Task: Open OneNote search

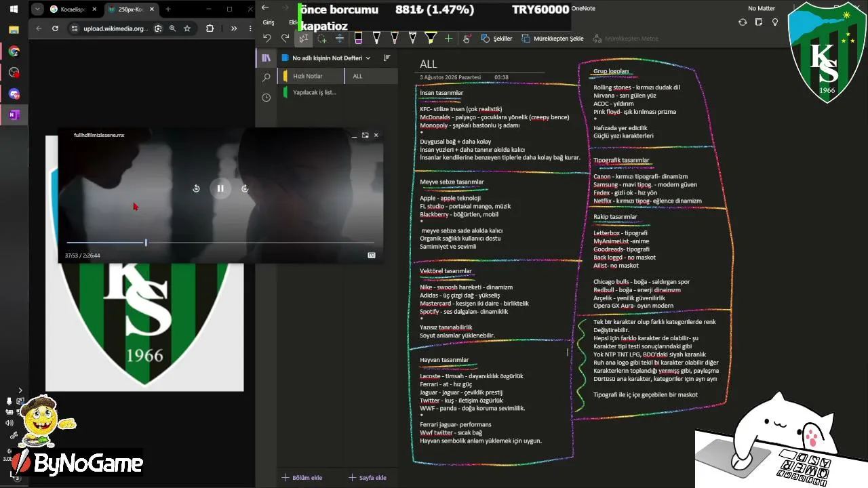Action: click(266, 77)
